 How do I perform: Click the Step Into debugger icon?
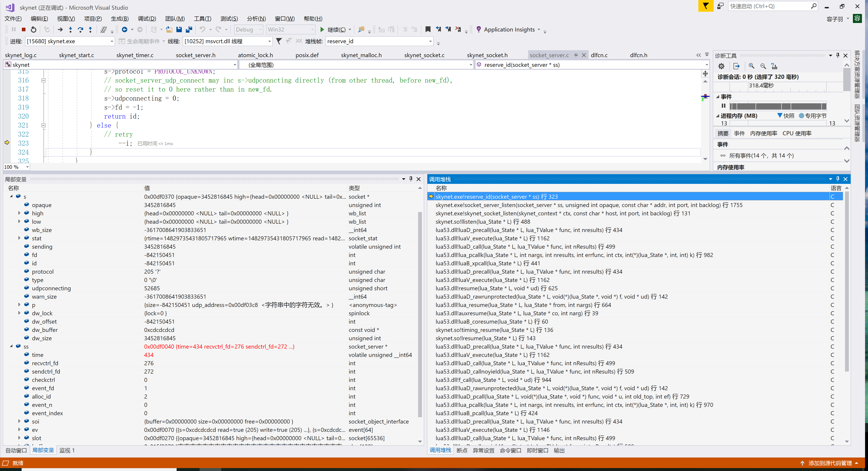[71, 29]
